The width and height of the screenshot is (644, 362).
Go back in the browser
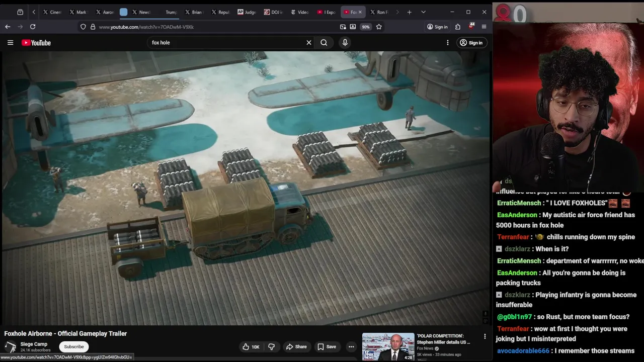tap(8, 27)
